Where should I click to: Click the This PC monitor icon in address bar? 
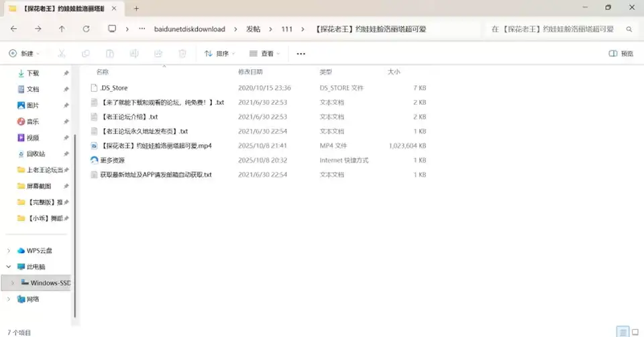(112, 29)
